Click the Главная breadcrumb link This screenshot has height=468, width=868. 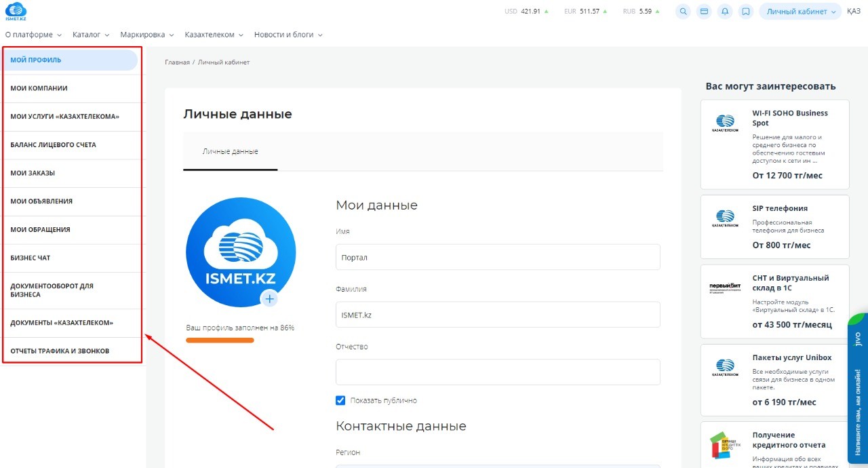(177, 62)
